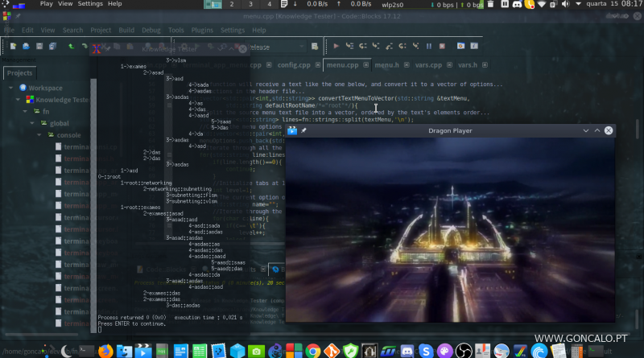Launch Google Chrome from the bottom dock
This screenshot has height=358, width=644.
[x=313, y=351]
